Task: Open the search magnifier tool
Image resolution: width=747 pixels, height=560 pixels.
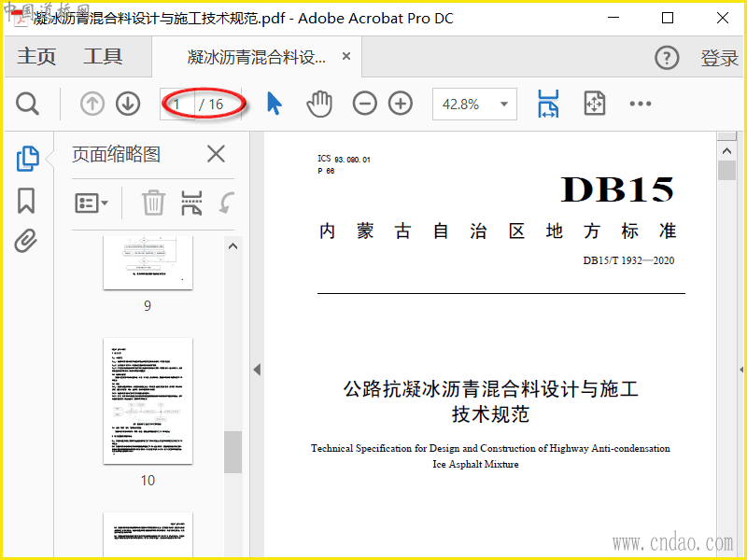Action: coord(27,104)
